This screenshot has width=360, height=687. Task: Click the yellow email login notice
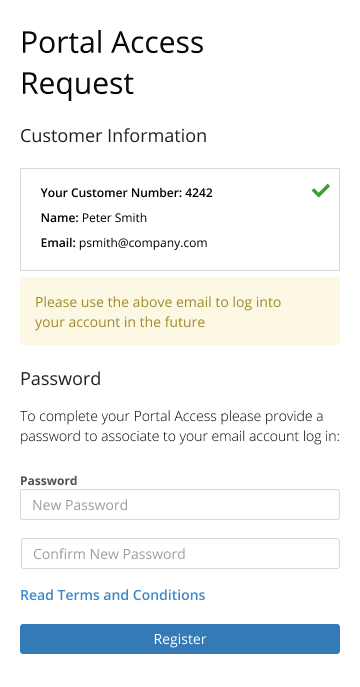pyautogui.click(x=180, y=311)
